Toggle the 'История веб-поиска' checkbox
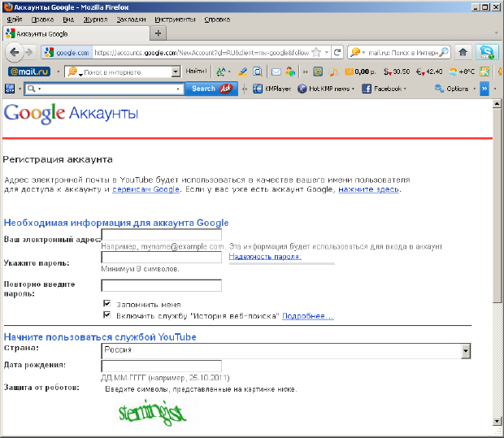504x438 pixels. (x=106, y=315)
